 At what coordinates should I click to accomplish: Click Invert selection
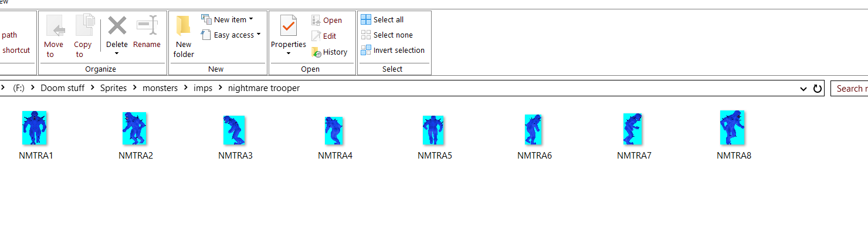393,50
